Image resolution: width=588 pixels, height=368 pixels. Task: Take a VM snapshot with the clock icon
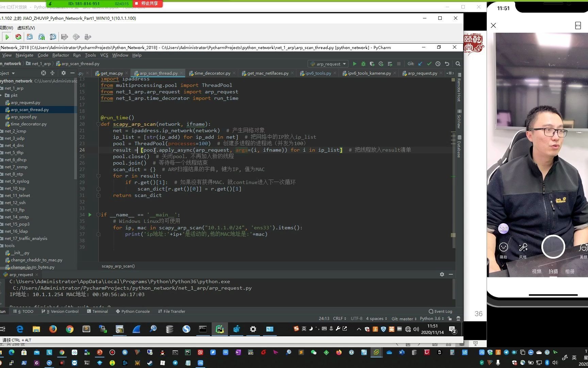pos(30,37)
